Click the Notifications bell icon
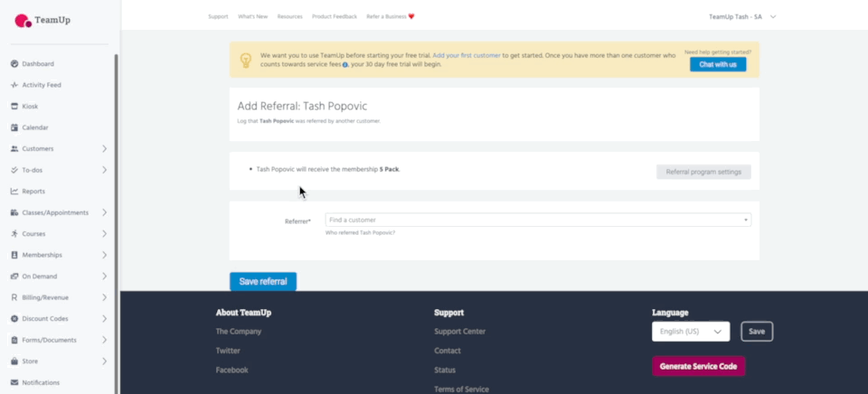868x394 pixels. (14, 382)
